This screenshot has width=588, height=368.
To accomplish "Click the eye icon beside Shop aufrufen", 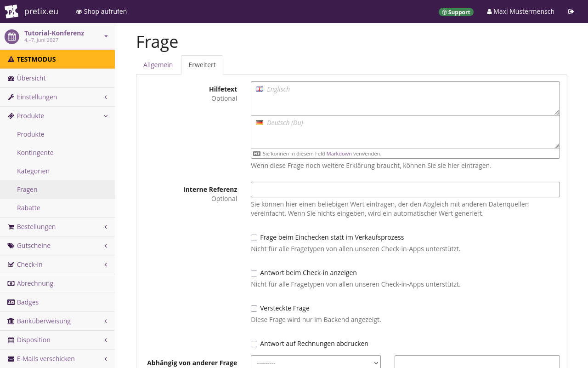I will point(79,11).
